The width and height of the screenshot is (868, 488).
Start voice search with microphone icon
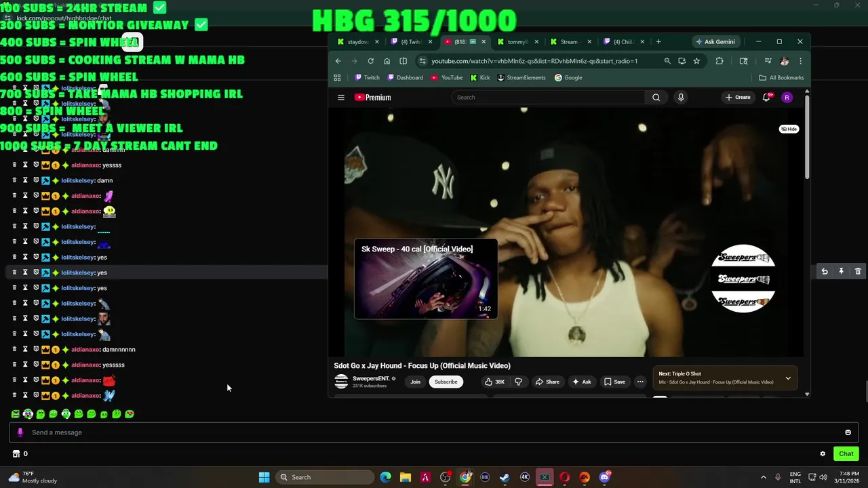point(681,98)
